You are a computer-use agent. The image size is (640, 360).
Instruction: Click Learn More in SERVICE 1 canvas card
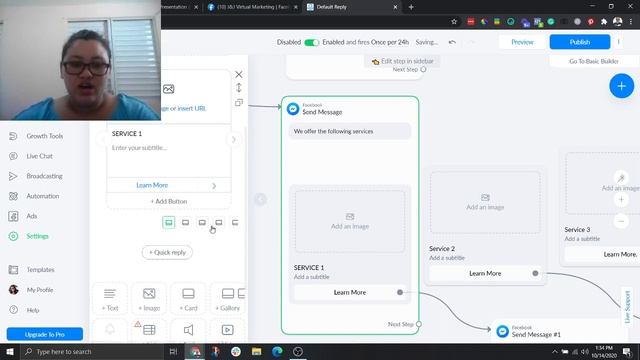(x=350, y=292)
